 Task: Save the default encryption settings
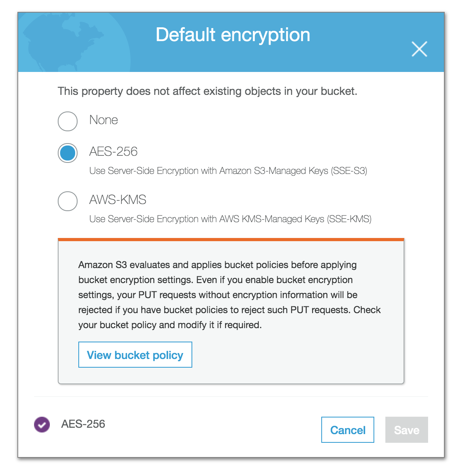tap(406, 430)
